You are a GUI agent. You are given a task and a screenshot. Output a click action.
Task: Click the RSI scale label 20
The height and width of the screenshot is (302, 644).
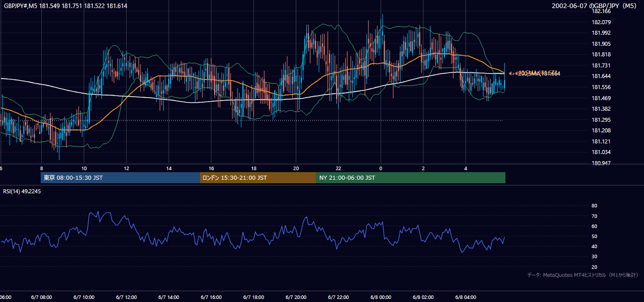pos(595,267)
